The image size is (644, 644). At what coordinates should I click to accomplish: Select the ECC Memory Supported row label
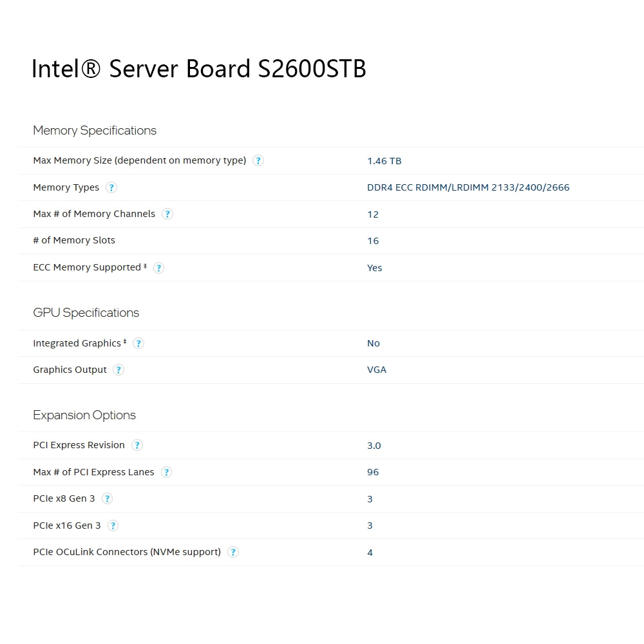90,267
